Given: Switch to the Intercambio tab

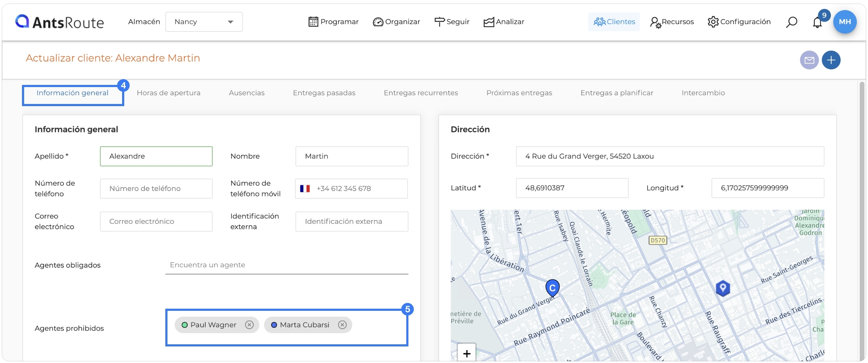Looking at the screenshot, I should [703, 93].
